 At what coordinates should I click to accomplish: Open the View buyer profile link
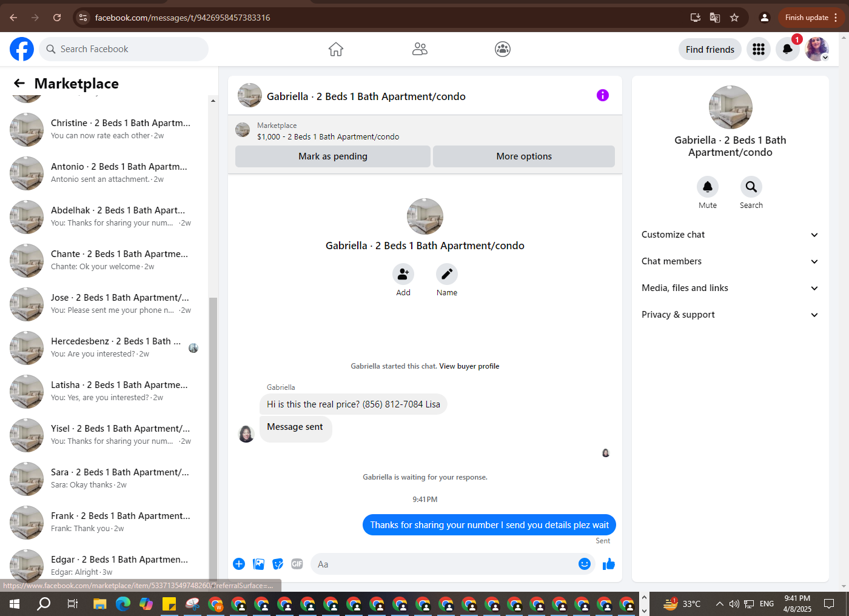[x=469, y=366]
